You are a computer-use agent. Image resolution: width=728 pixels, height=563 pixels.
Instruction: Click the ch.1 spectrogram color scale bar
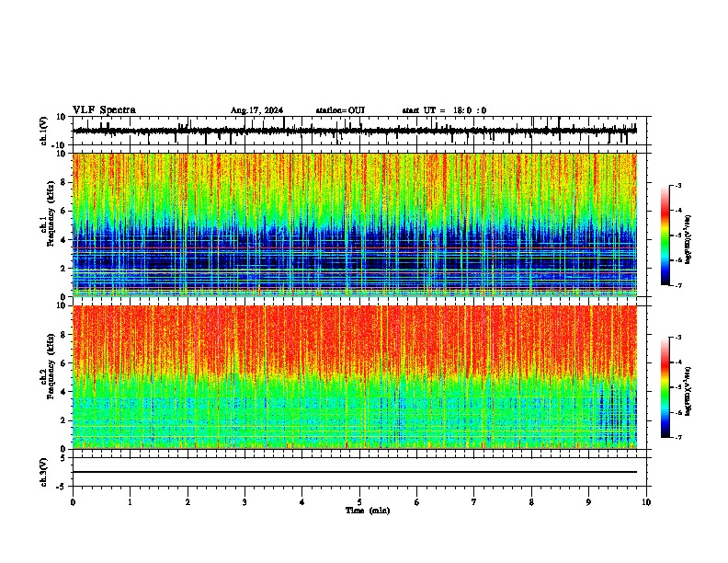pyautogui.click(x=665, y=236)
